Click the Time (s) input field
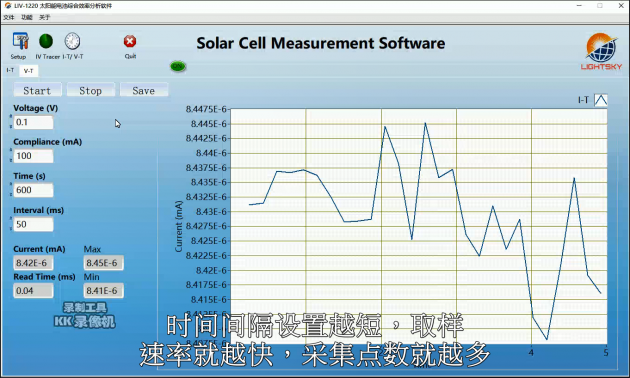This screenshot has height=378, width=630. point(34,190)
